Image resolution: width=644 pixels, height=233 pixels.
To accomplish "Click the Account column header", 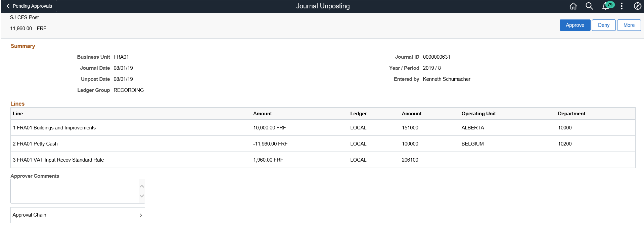I will 412,114.
